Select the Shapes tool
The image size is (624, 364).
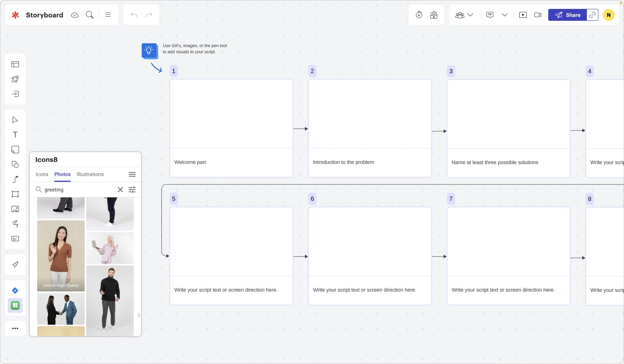coord(15,164)
